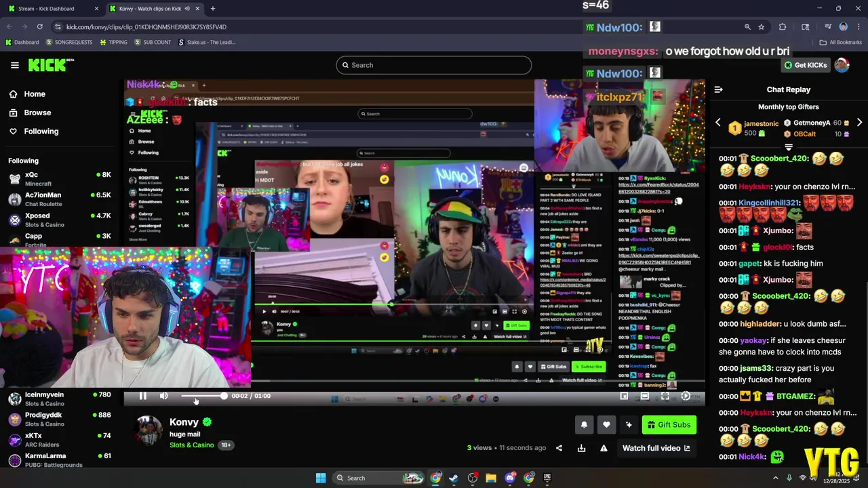Open File Explorer from the taskbar
Image resolution: width=868 pixels, height=488 pixels.
[491, 478]
